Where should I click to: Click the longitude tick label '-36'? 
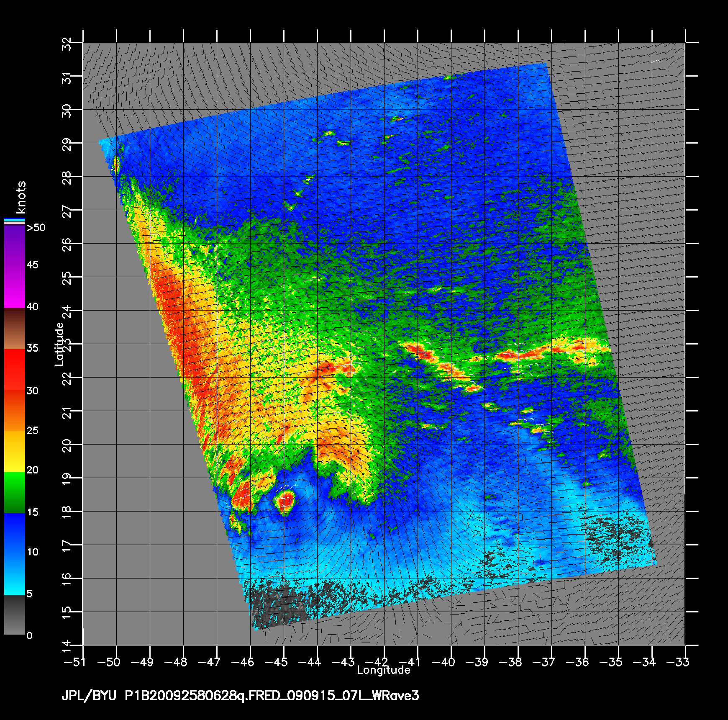(577, 662)
